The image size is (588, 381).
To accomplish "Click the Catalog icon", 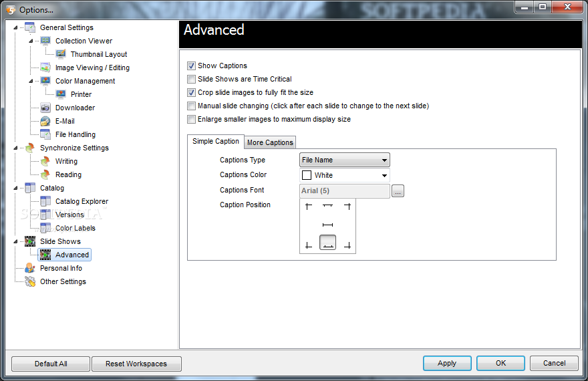I will (30, 188).
